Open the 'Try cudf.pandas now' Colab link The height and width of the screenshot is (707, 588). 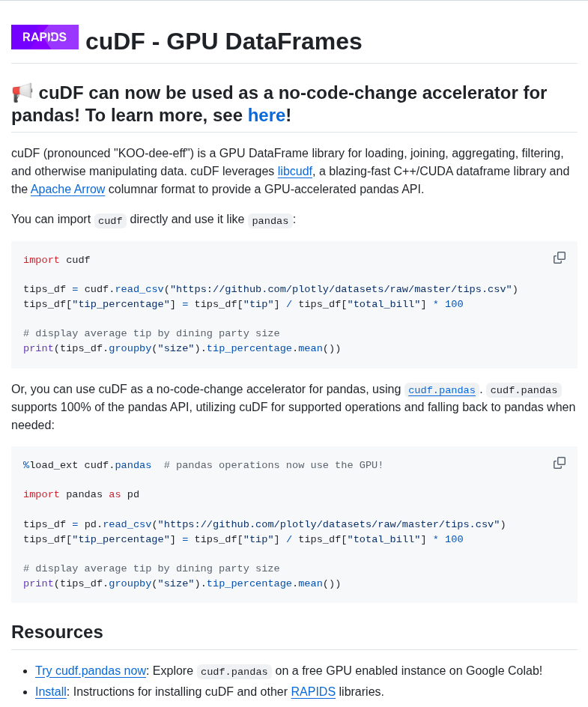(90, 671)
